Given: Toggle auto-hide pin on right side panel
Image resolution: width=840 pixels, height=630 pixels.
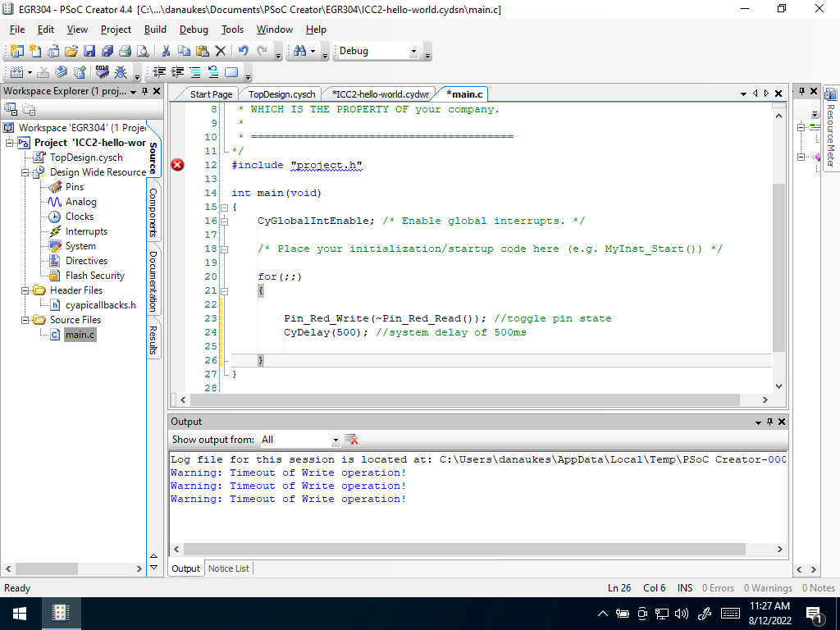Looking at the screenshot, I should (x=802, y=92).
